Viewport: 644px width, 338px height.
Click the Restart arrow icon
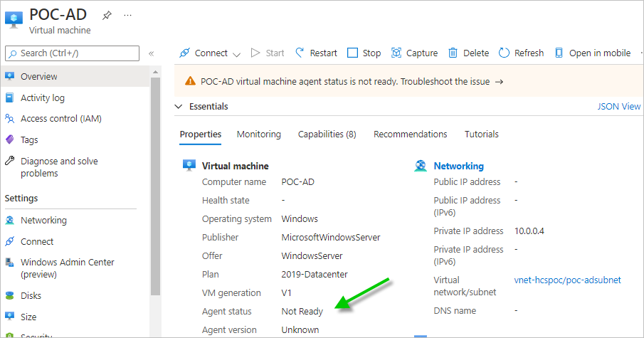click(x=300, y=53)
